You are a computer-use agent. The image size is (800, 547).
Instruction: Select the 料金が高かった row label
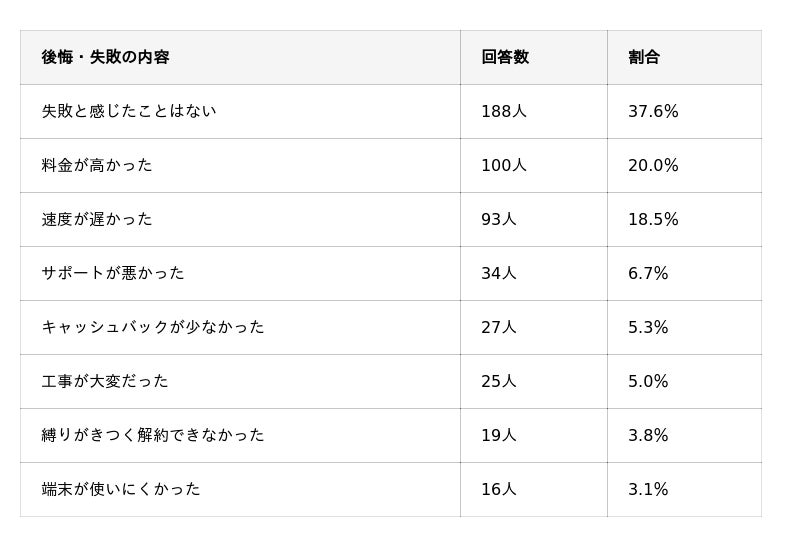[x=96, y=166]
